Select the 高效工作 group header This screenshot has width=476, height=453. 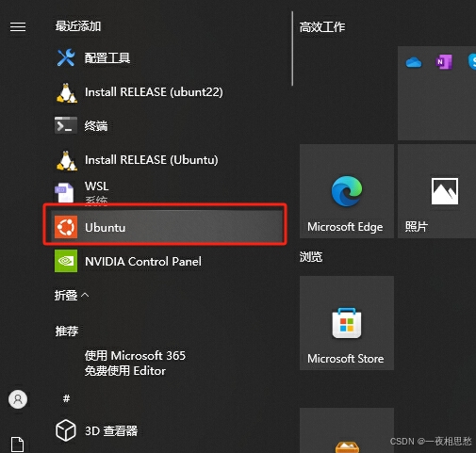click(x=322, y=27)
